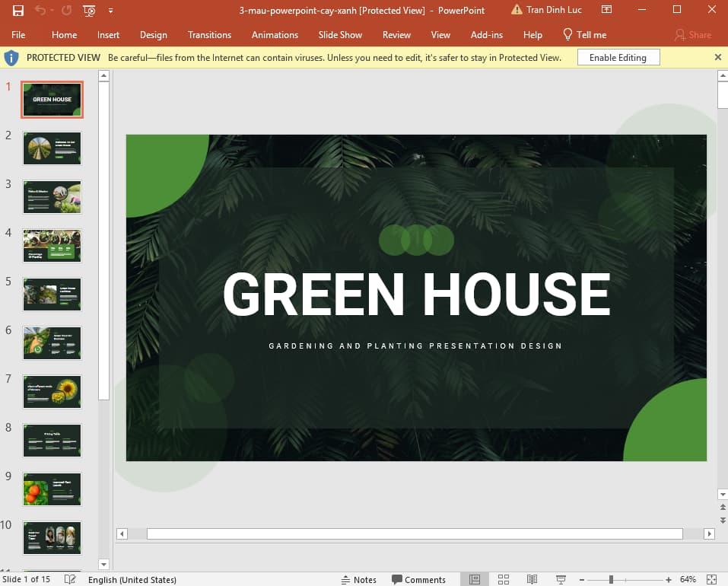Expand the Undo history dropdown
This screenshot has height=586, width=728.
(51, 11)
